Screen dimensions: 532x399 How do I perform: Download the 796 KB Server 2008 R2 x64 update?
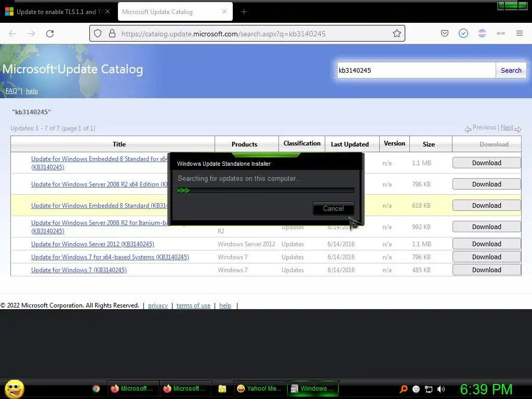pos(486,184)
